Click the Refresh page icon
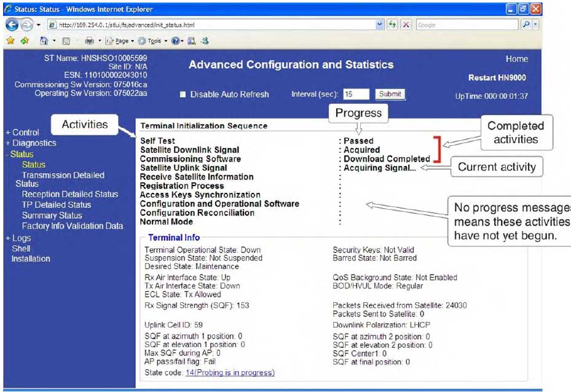571x392 pixels. [393, 25]
